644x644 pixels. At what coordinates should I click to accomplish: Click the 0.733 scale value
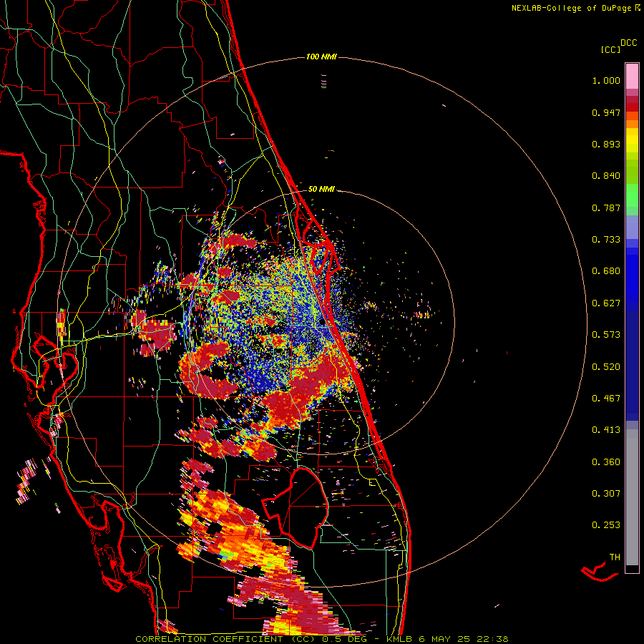click(606, 240)
